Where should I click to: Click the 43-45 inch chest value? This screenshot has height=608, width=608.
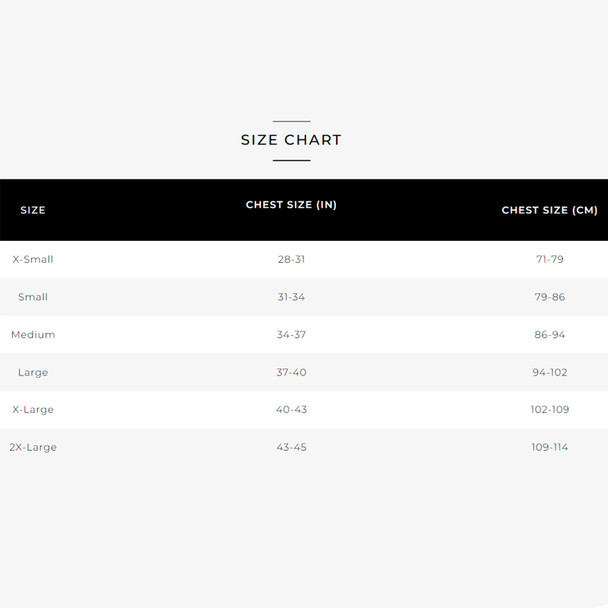291,447
